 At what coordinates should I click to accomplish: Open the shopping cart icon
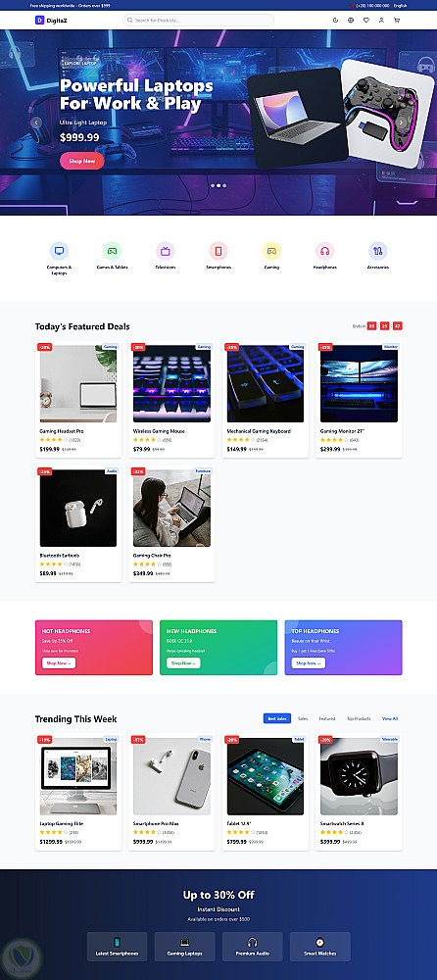tap(397, 20)
